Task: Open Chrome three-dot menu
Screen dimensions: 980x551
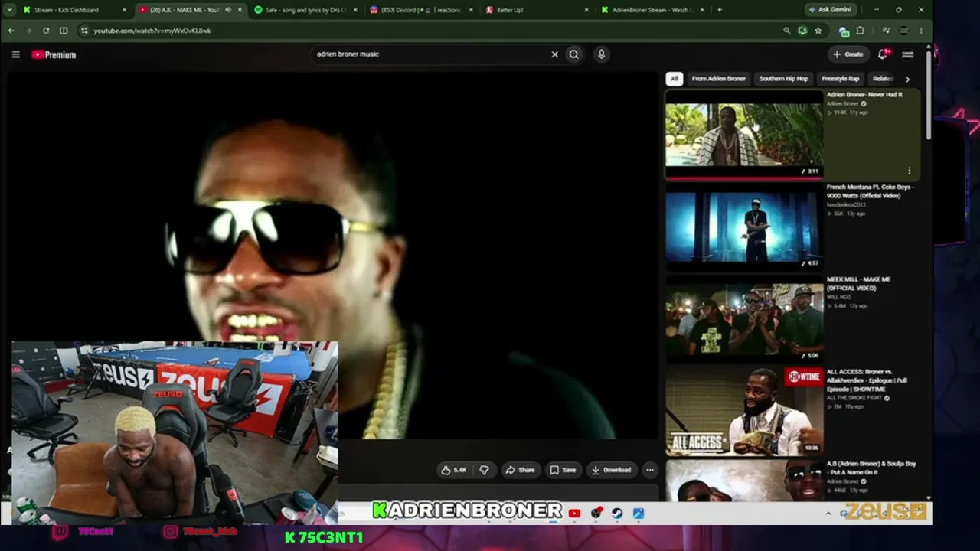Action: pyautogui.click(x=921, y=31)
